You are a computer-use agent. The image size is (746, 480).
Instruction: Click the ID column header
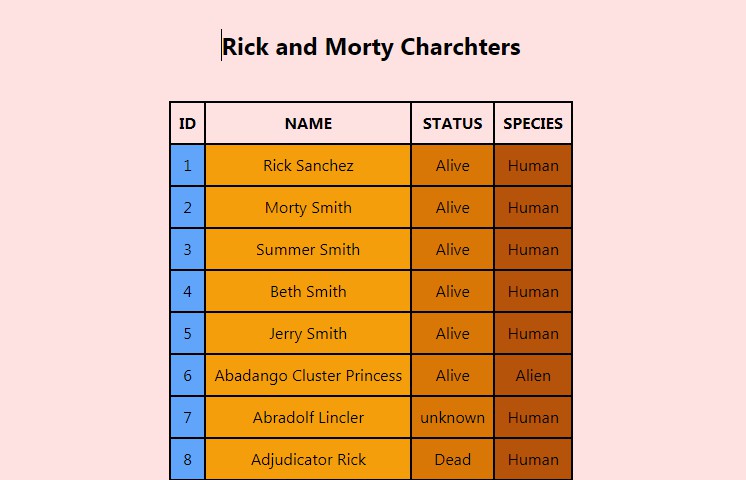pyautogui.click(x=187, y=124)
